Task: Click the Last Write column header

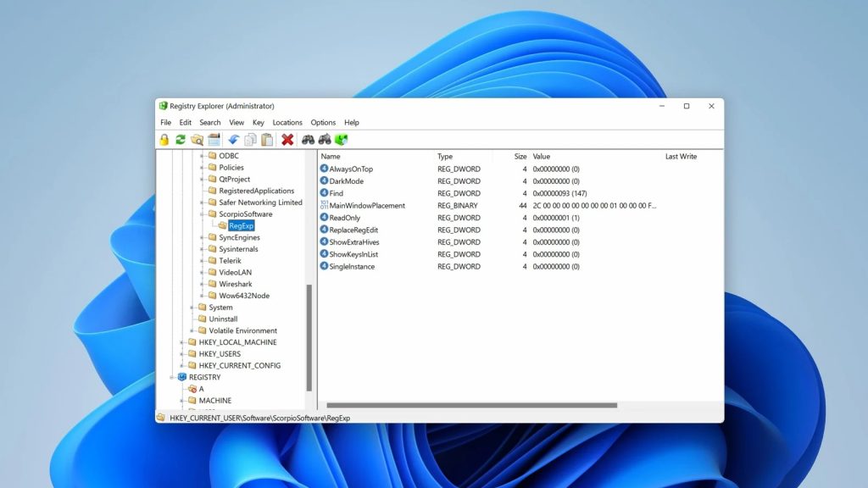Action: tap(680, 156)
